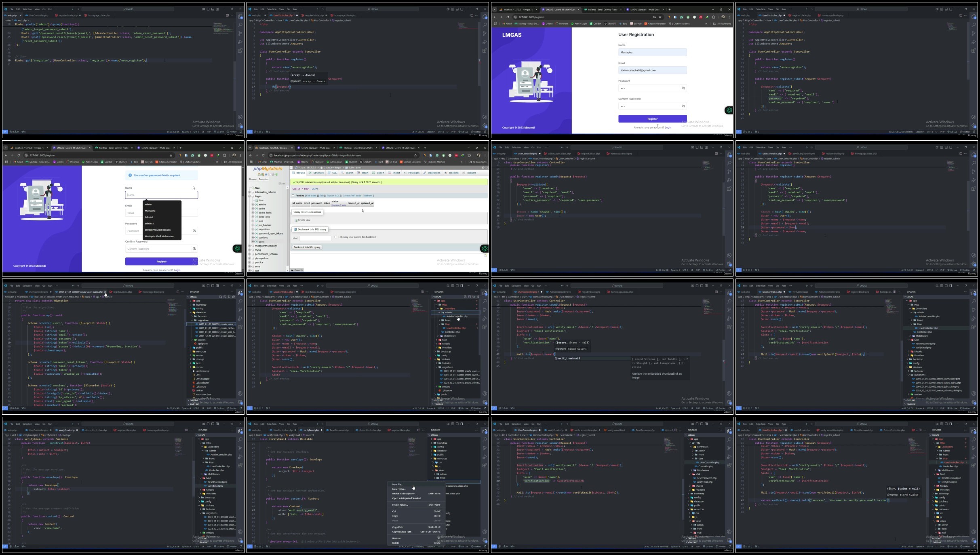Open the tab search dropdown in the phpMyAdmin browser window
980x555 pixels.
(x=251, y=148)
